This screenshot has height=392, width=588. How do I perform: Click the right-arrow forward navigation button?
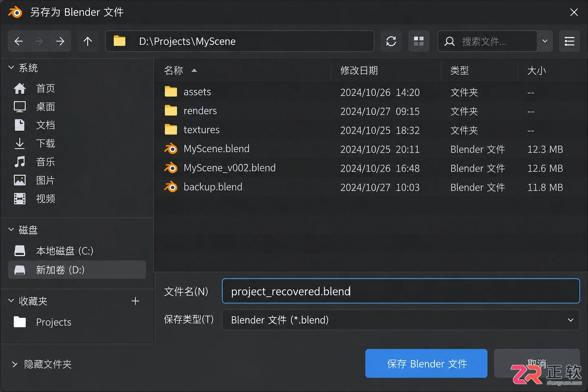pyautogui.click(x=60, y=41)
